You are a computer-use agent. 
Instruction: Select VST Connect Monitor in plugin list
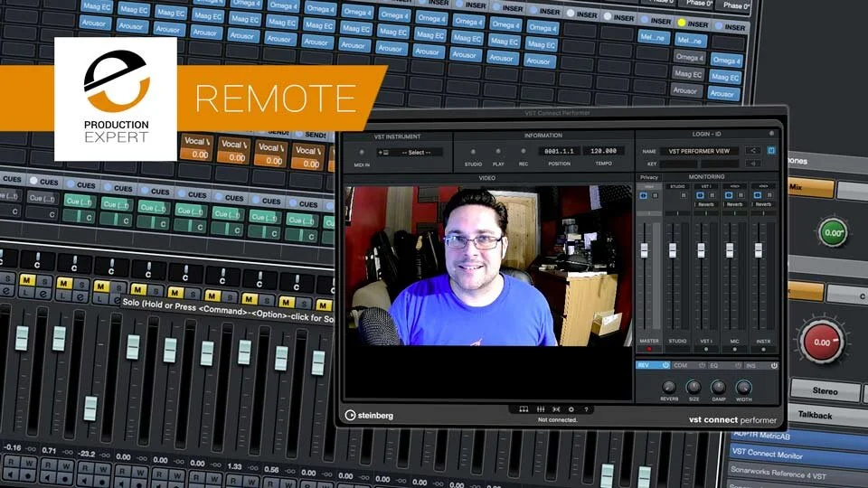pyautogui.click(x=797, y=455)
